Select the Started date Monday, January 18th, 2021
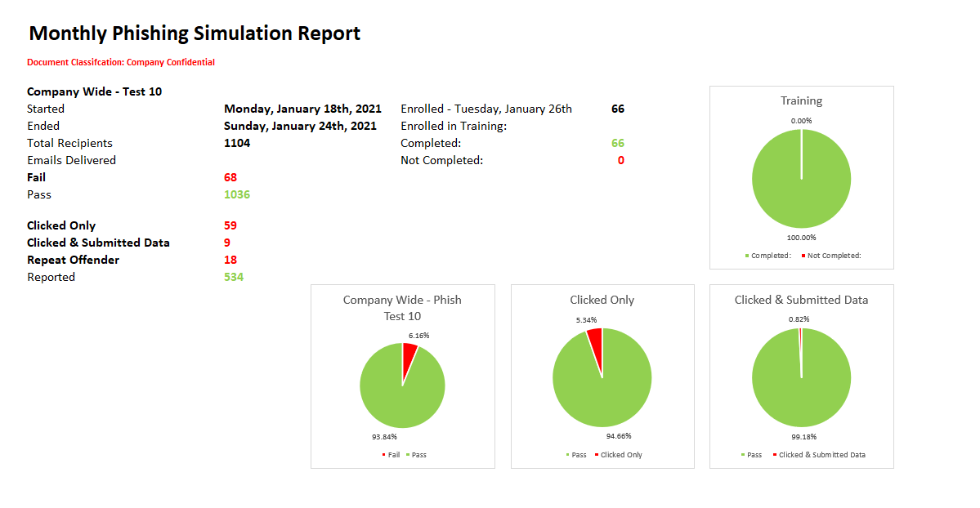Viewport: 980px width, 508px height. [302, 109]
